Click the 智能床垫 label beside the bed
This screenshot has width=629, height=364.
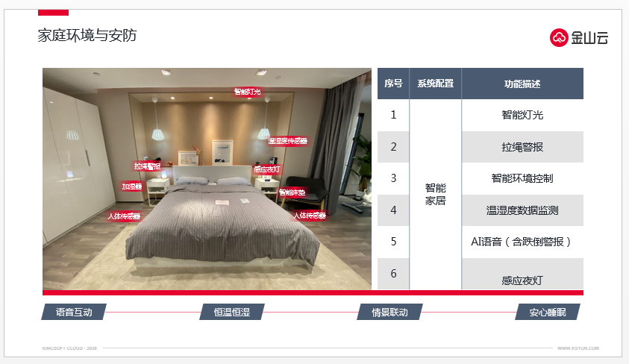click(292, 192)
